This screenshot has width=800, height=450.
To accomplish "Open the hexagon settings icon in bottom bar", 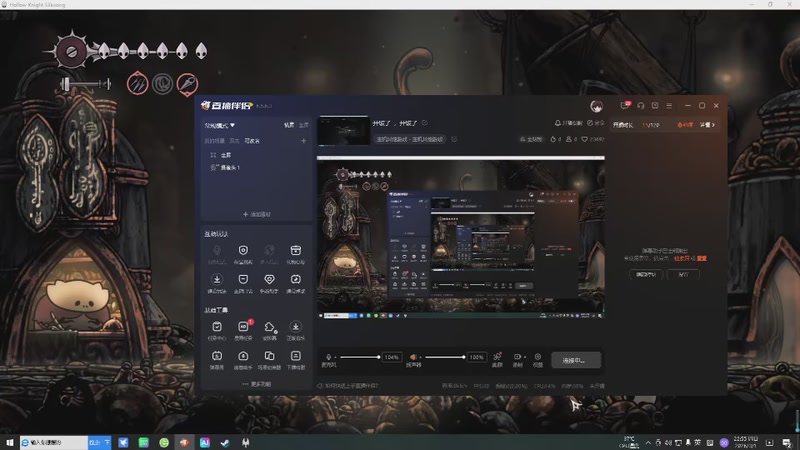I will tap(538, 356).
